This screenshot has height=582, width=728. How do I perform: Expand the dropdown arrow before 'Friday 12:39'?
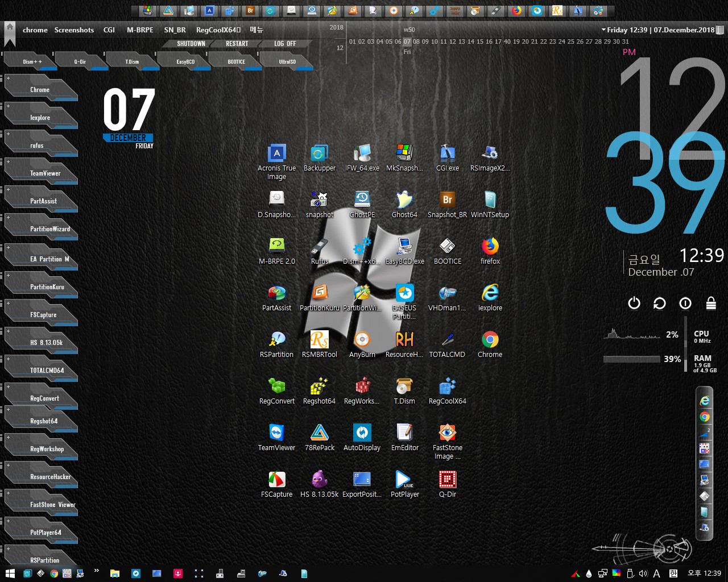(603, 30)
